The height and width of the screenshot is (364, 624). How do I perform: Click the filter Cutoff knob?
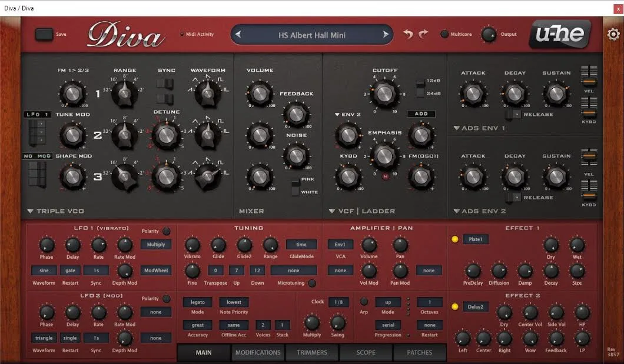(x=384, y=93)
